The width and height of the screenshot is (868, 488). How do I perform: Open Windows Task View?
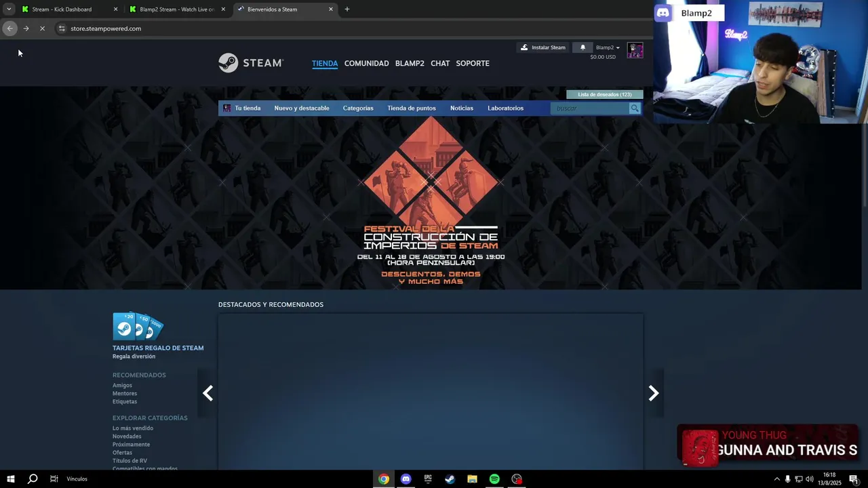(54, 479)
